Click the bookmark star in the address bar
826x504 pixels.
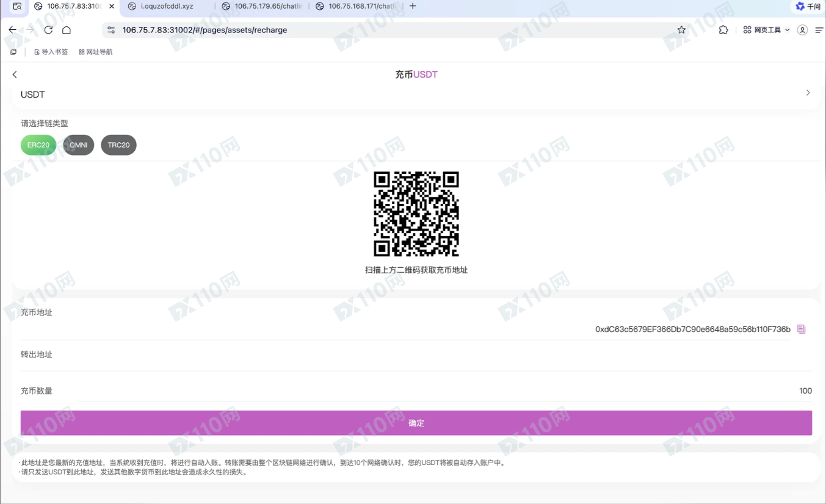tap(681, 29)
